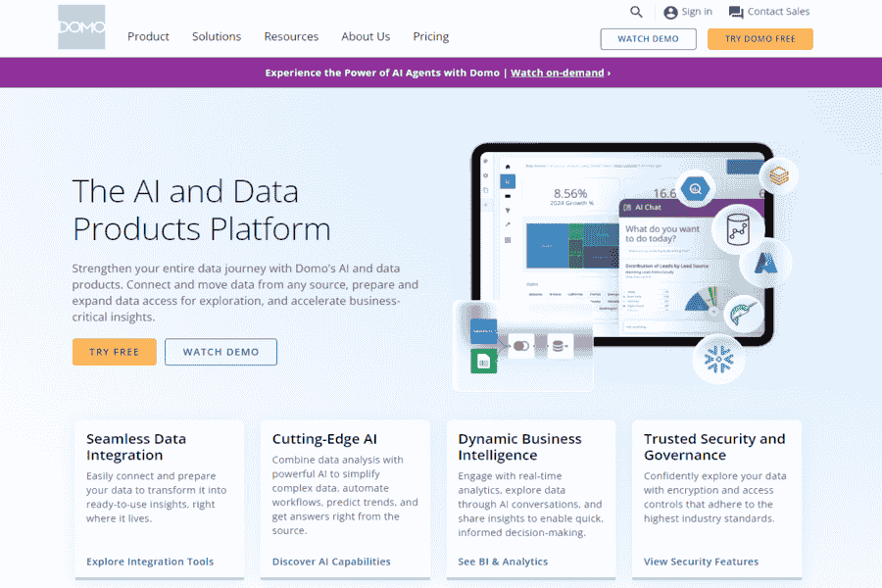Click the blue hexagon search icon
The width and height of the screenshot is (882, 588).
click(696, 189)
